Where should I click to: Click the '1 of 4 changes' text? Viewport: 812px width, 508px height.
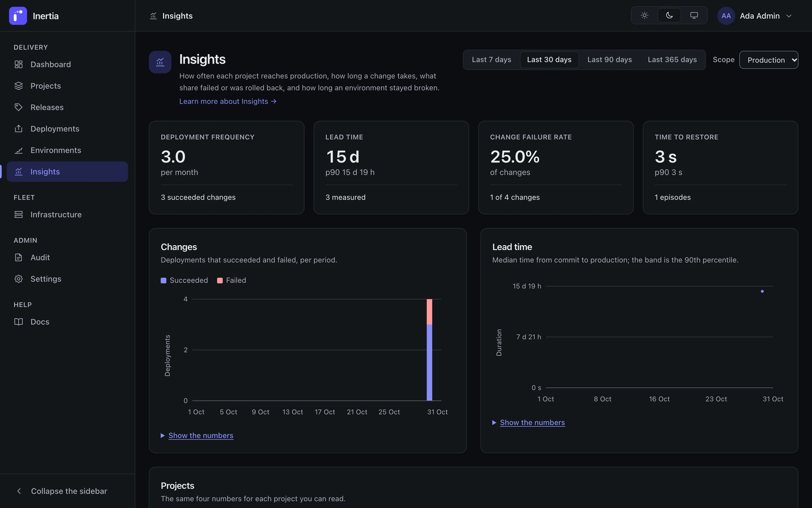point(515,197)
